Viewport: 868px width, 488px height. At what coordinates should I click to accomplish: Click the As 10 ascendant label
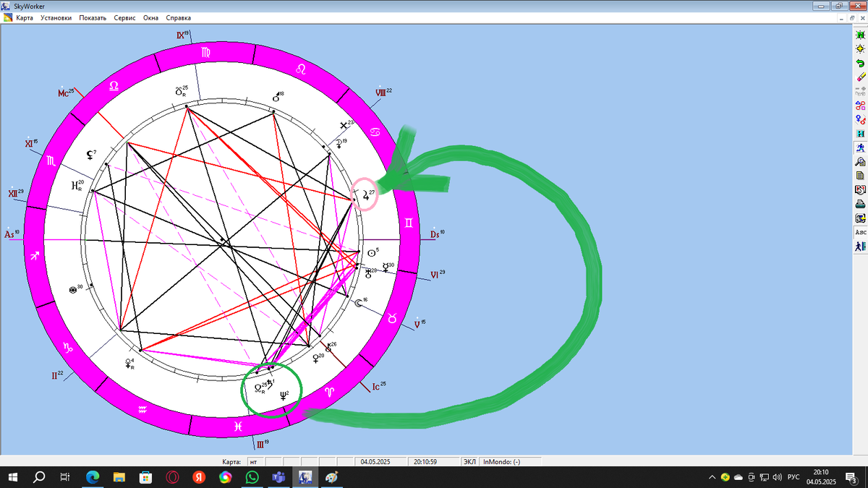(12, 234)
